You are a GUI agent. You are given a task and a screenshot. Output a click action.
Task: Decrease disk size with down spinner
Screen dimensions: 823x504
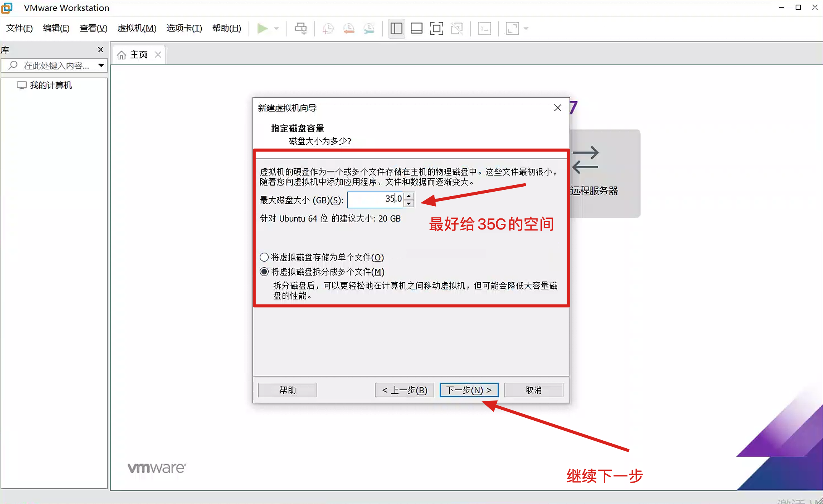(x=409, y=204)
